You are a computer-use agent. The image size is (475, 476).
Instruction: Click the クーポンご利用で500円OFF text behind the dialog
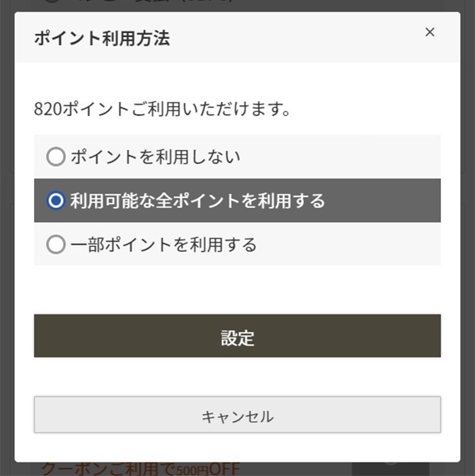(140, 469)
